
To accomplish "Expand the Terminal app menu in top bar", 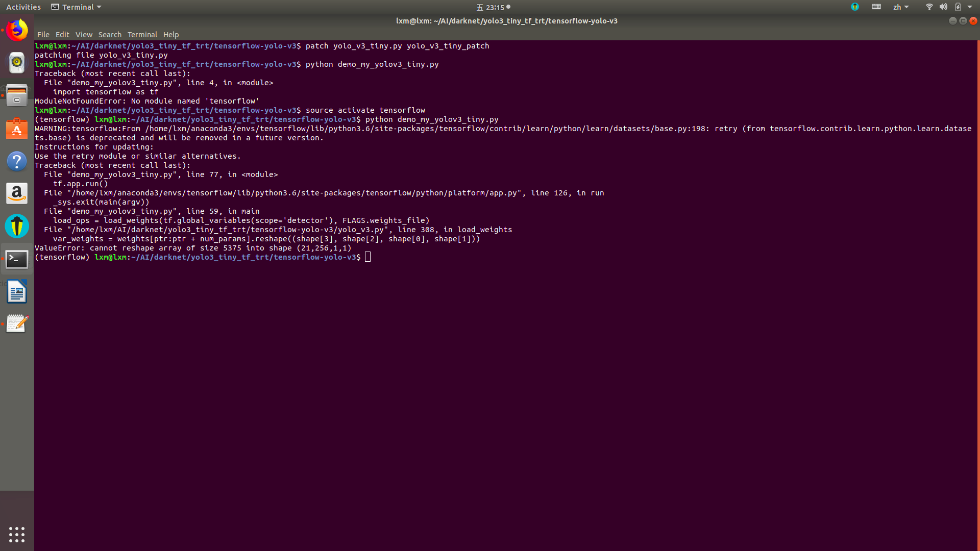I will [77, 7].
